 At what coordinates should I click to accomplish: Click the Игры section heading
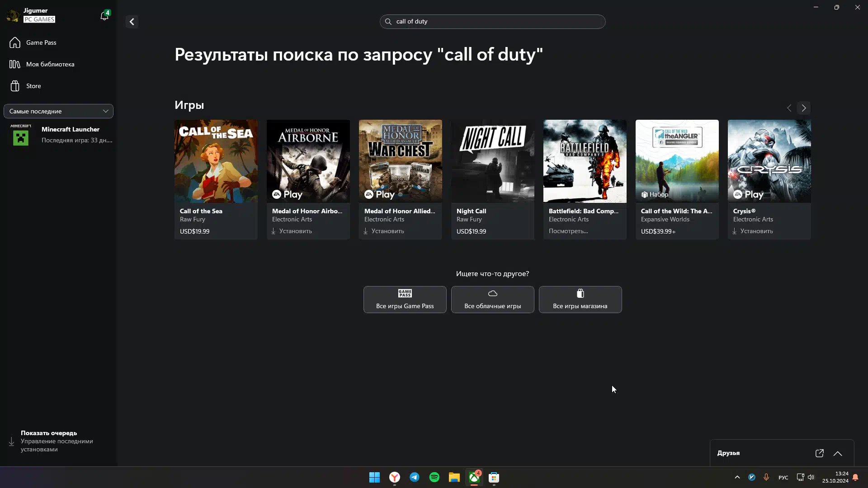click(189, 105)
